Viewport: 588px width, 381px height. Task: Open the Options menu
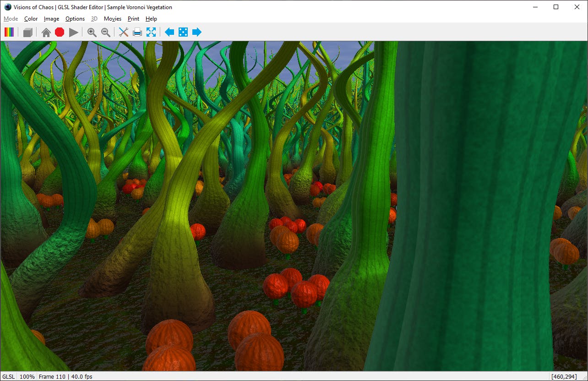pos(75,19)
